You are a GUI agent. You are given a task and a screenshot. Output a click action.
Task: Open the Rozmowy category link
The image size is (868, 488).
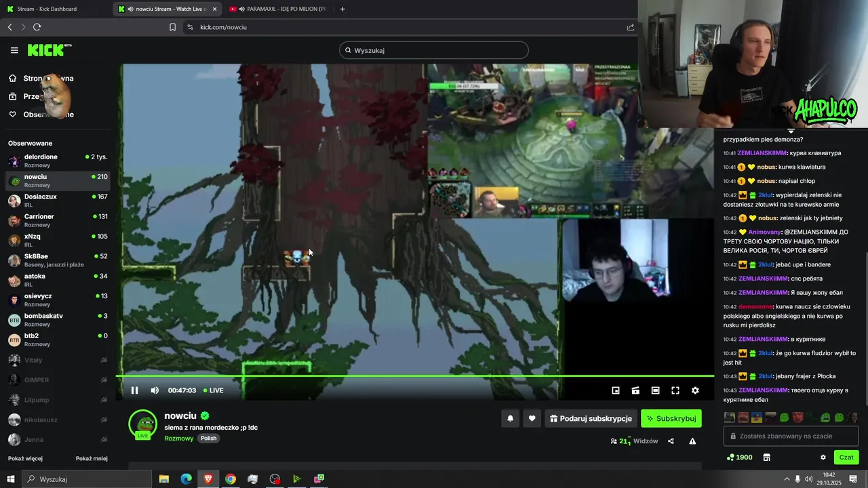(x=179, y=439)
